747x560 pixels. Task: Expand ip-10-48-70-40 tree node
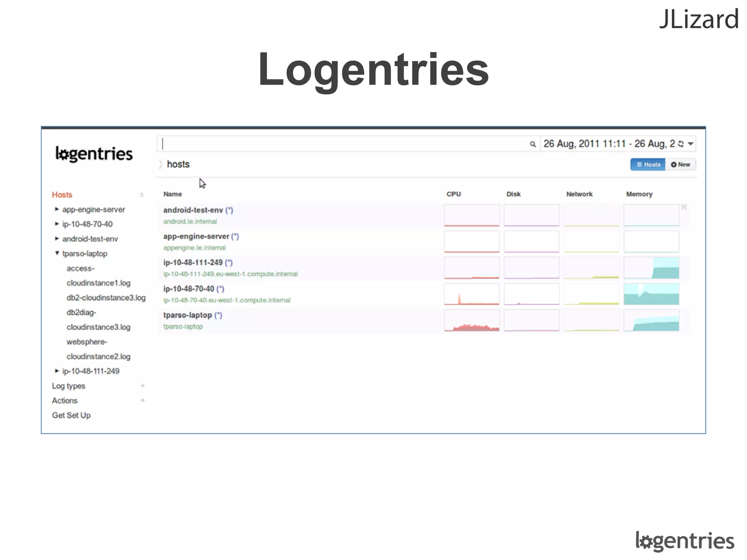click(x=57, y=223)
